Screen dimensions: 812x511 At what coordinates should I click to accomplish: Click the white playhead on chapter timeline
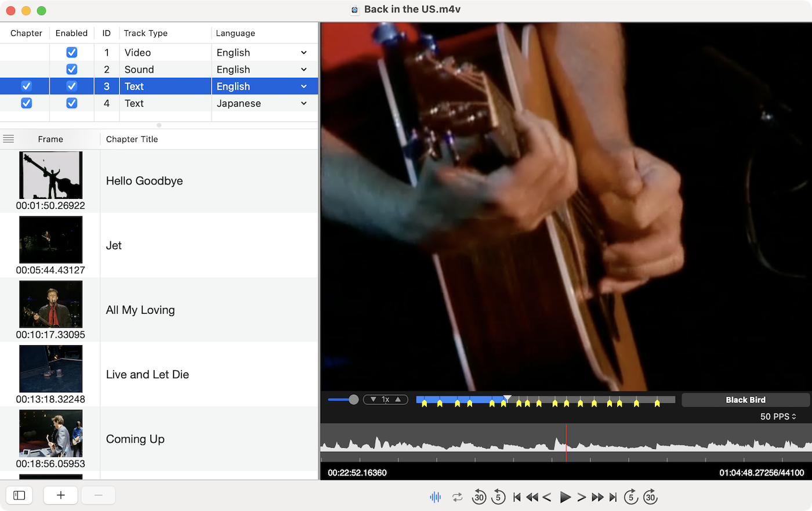coord(507,398)
